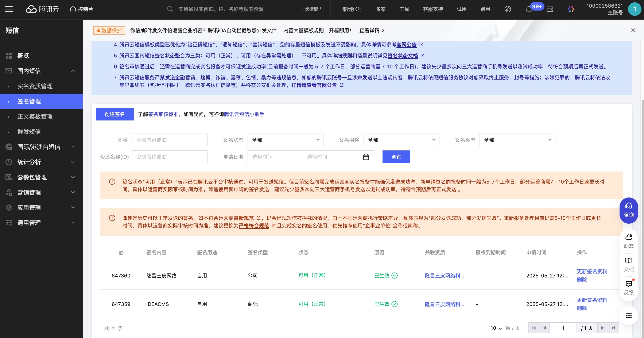Image resolution: width=644 pixels, height=338 pixels.
Task: Focus the 签名内容或ID input field
Action: coord(169,140)
